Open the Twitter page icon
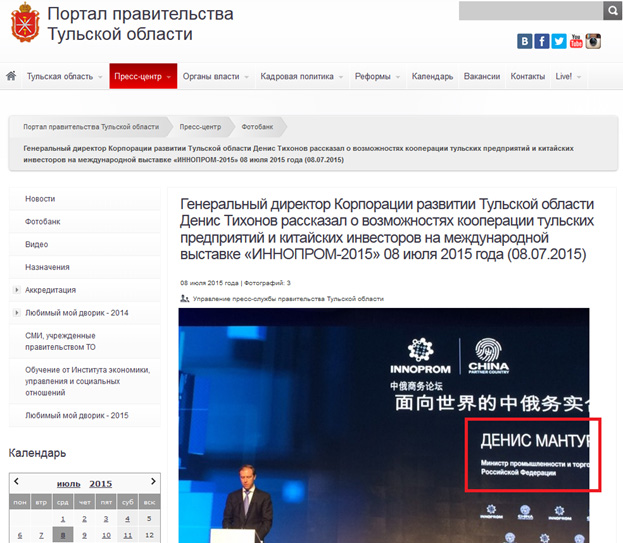The image size is (623, 543). click(x=558, y=41)
